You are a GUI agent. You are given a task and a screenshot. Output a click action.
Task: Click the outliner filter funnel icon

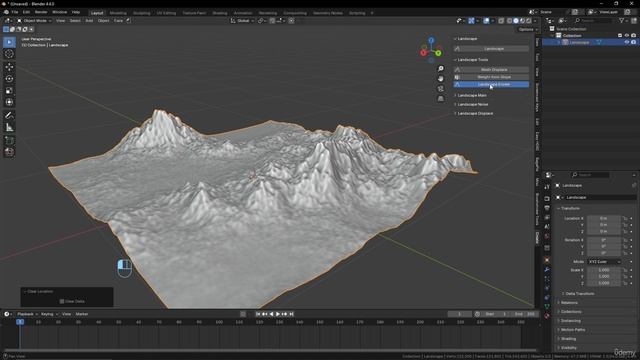pos(622,20)
